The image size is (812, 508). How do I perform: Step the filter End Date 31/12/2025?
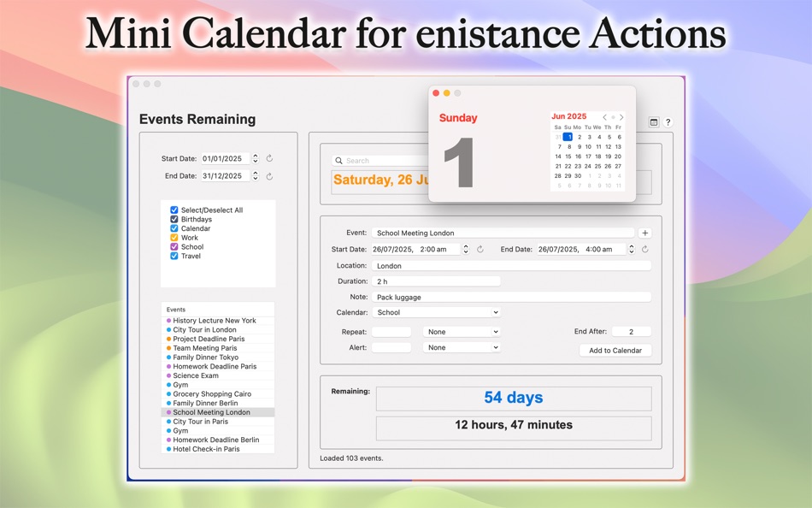point(256,176)
